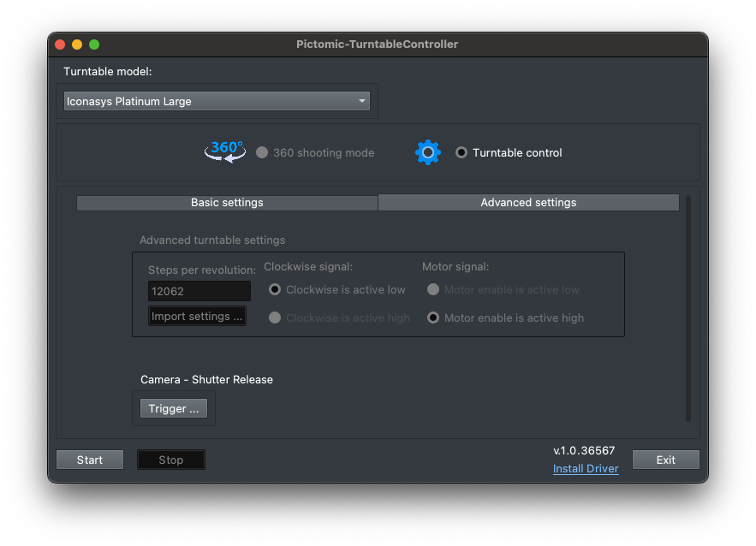Viewport: 756px width, 546px height.
Task: Select the 360 shooting mode radio button
Action: pos(262,153)
